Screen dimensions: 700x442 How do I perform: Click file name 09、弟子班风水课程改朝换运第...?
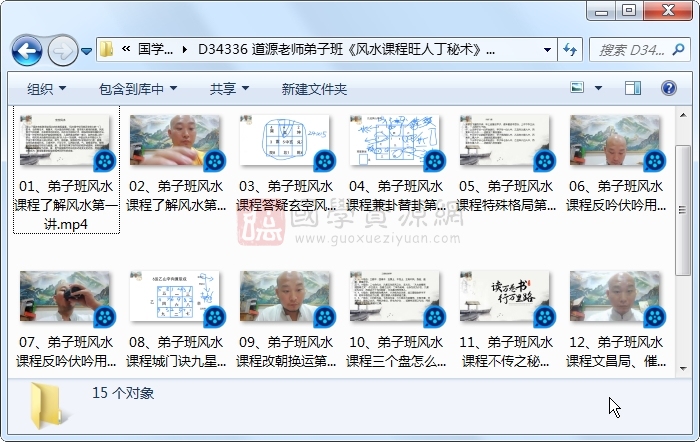[286, 351]
